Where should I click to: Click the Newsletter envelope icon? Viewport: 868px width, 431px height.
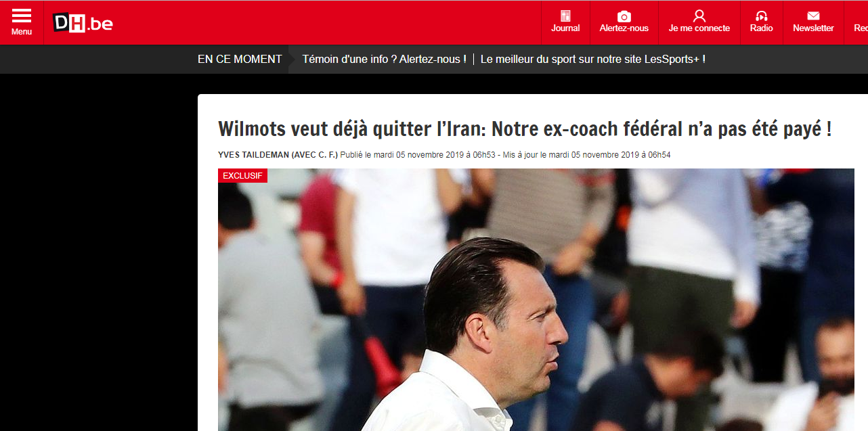[x=813, y=16]
